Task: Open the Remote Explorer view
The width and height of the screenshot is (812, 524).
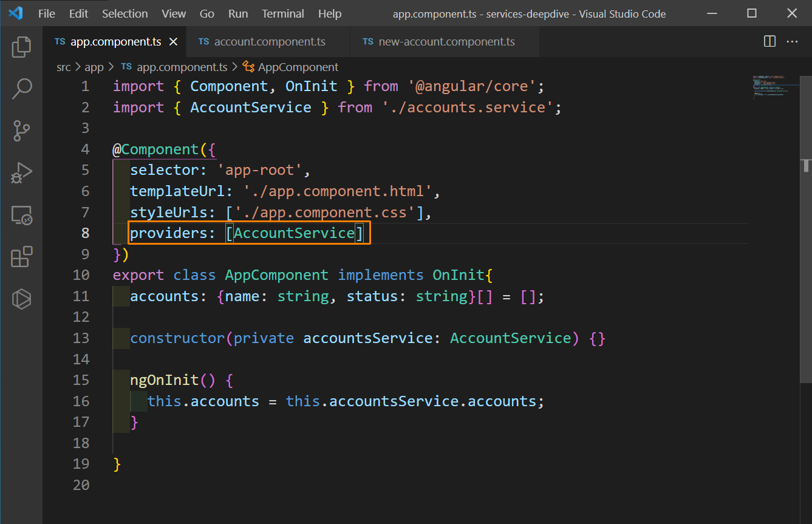Action: (x=21, y=215)
